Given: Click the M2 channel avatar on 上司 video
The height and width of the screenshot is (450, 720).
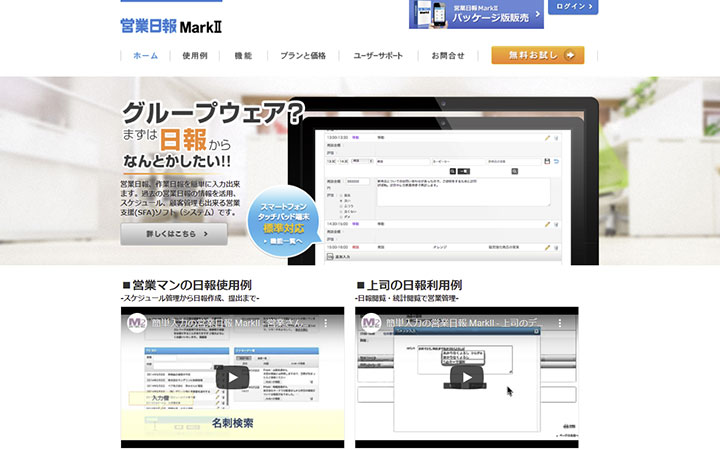Looking at the screenshot, I should (x=371, y=323).
